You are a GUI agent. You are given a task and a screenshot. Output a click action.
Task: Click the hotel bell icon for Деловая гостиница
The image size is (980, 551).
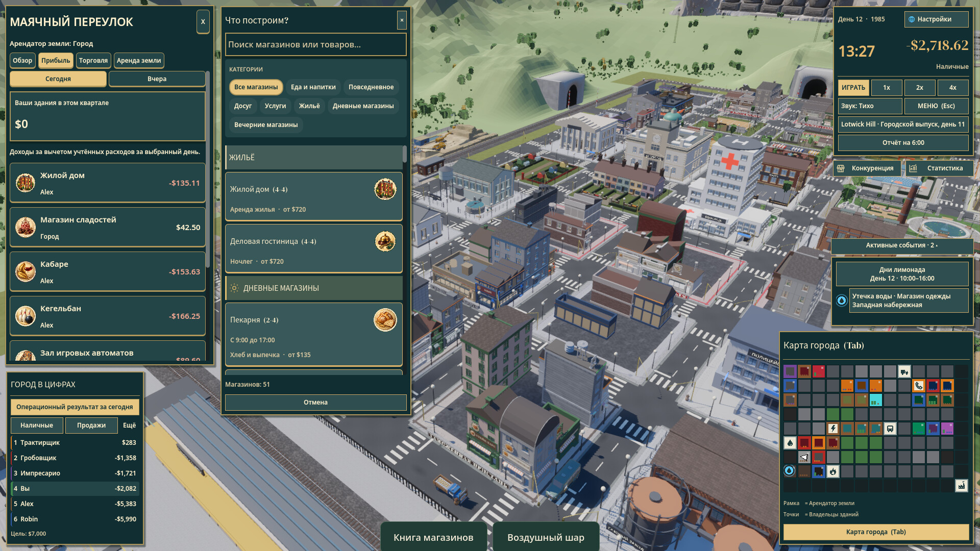[385, 241]
